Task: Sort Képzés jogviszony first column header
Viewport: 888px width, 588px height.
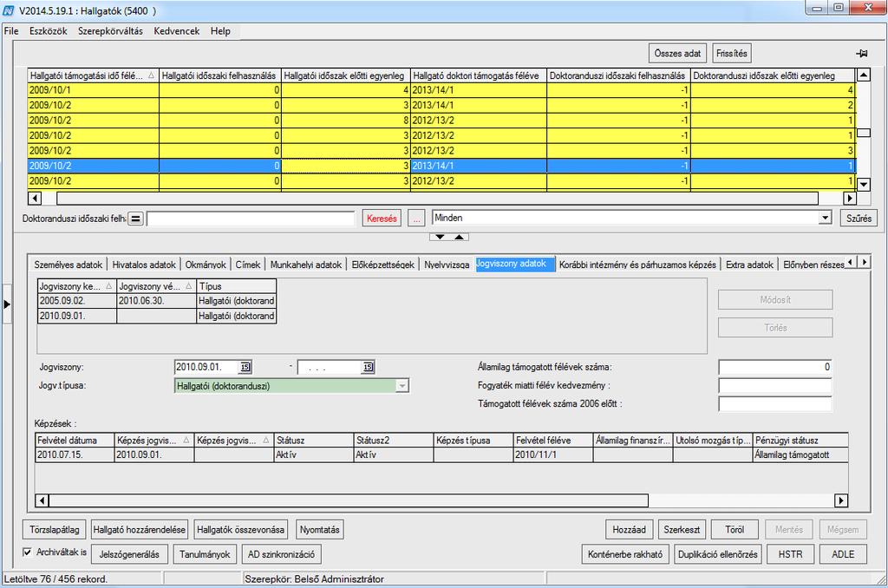Action: 154,441
